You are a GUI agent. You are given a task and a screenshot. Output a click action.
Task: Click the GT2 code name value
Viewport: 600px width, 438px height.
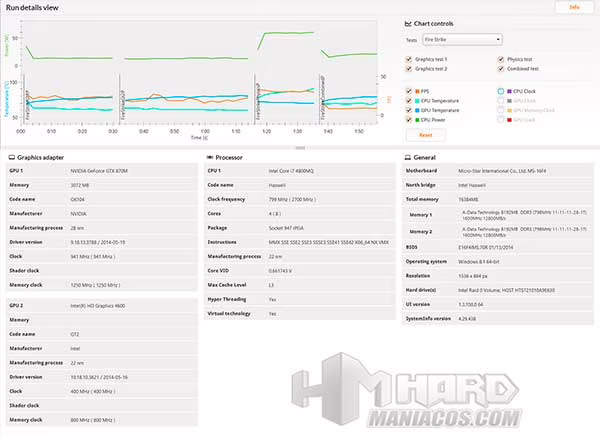[x=75, y=334]
